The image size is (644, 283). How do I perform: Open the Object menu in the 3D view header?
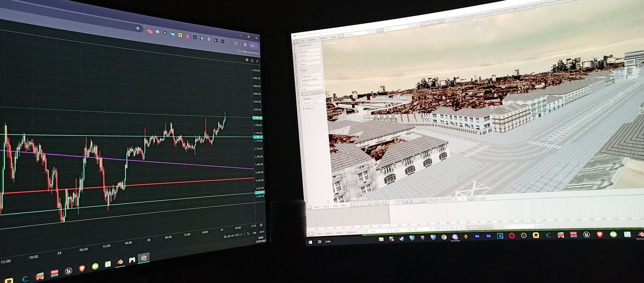344,205
